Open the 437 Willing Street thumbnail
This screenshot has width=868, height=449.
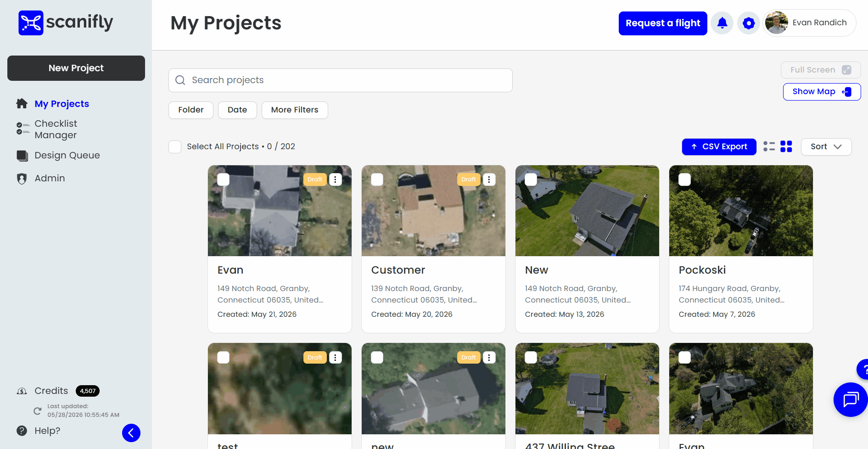[587, 388]
